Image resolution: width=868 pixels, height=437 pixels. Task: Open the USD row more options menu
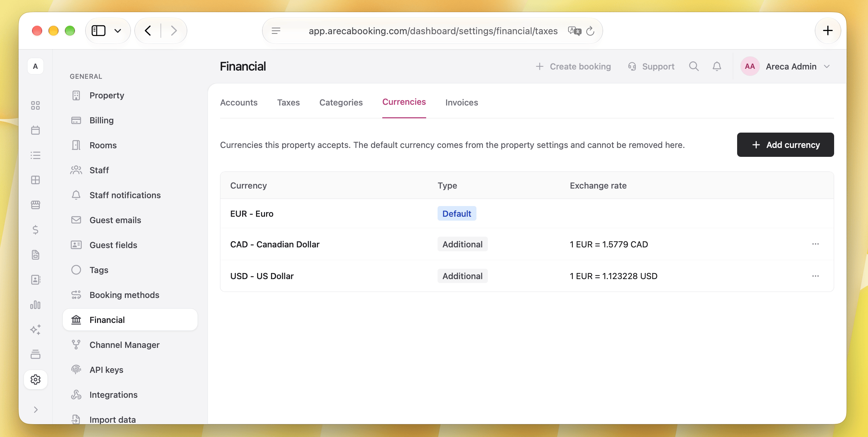tap(815, 276)
